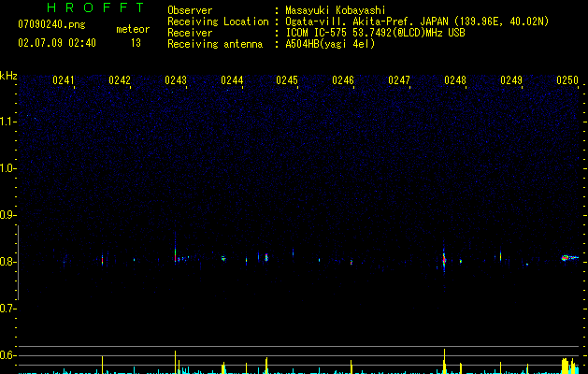Click the 0244 time label
The height and width of the screenshot is (374, 588).
tap(232, 80)
